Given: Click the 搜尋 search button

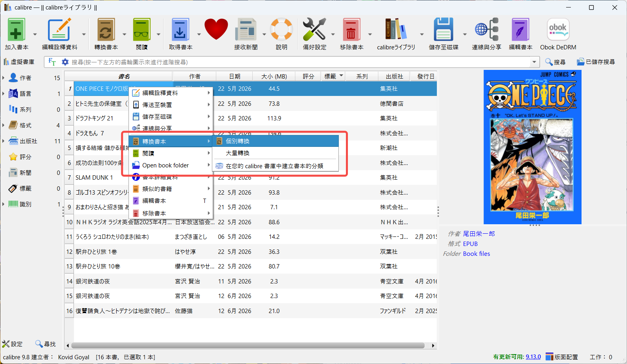Looking at the screenshot, I should pos(555,62).
